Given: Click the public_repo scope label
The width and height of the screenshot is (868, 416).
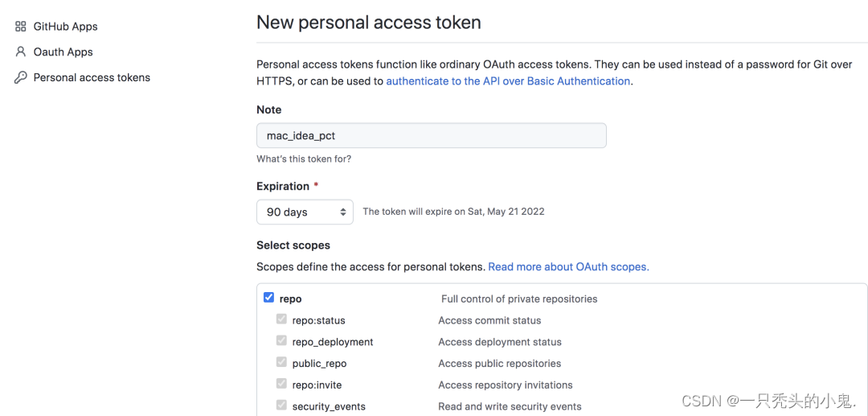Looking at the screenshot, I should [x=319, y=364].
